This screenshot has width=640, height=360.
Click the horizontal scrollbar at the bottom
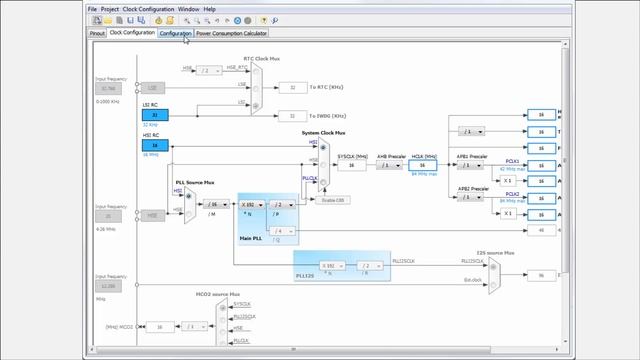293,349
